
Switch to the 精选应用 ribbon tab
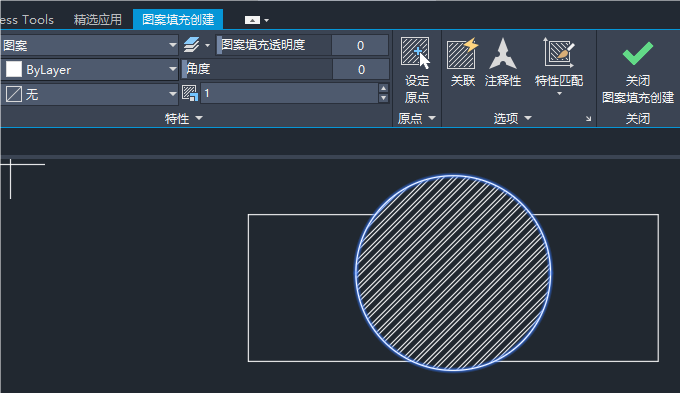[x=98, y=20]
